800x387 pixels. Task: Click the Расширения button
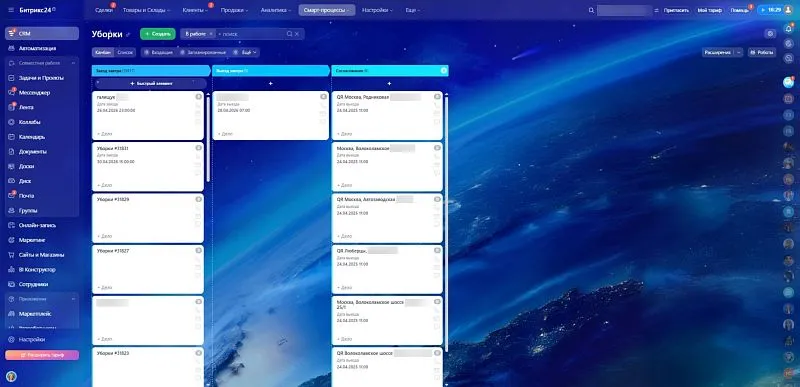(718, 52)
